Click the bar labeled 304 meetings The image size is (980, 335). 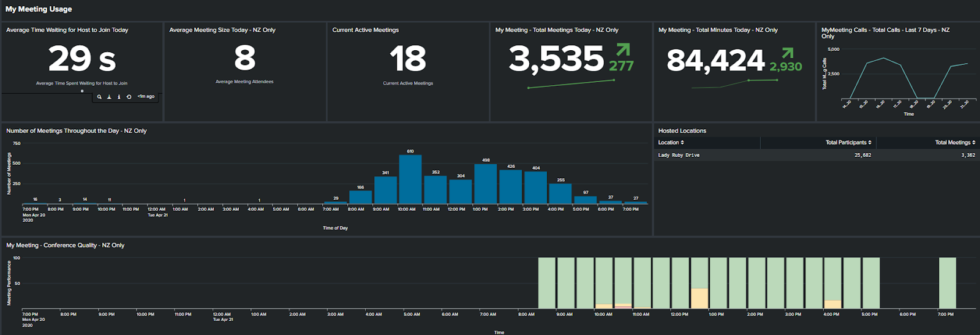(x=461, y=192)
